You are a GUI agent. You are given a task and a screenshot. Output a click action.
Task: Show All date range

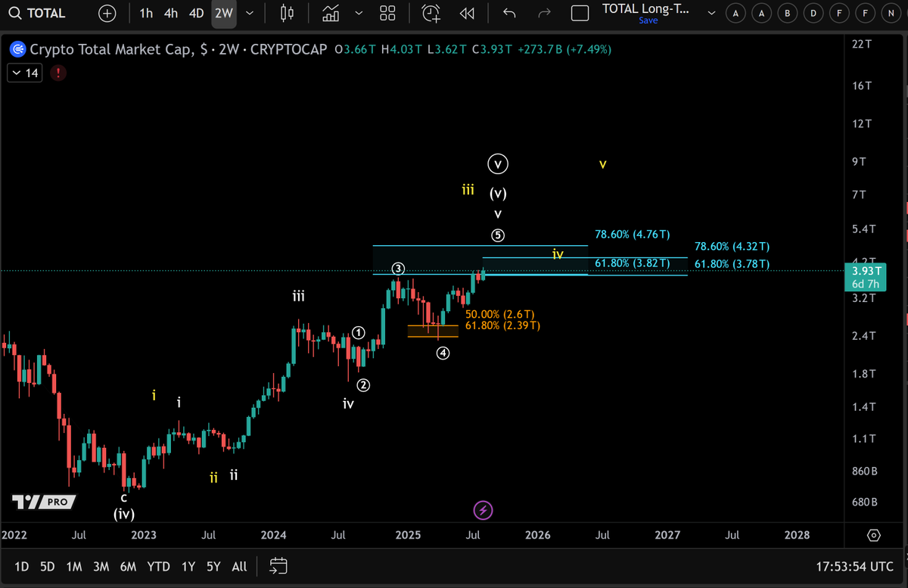[239, 566]
